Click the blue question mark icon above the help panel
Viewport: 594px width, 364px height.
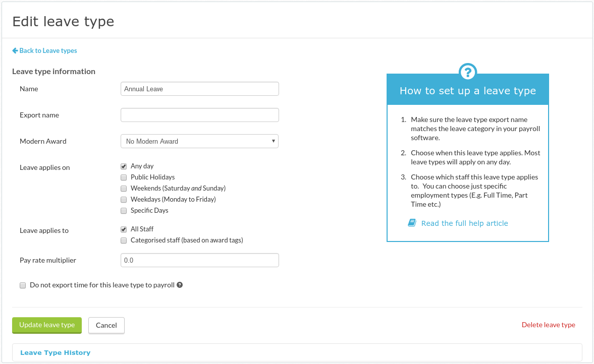(x=467, y=72)
